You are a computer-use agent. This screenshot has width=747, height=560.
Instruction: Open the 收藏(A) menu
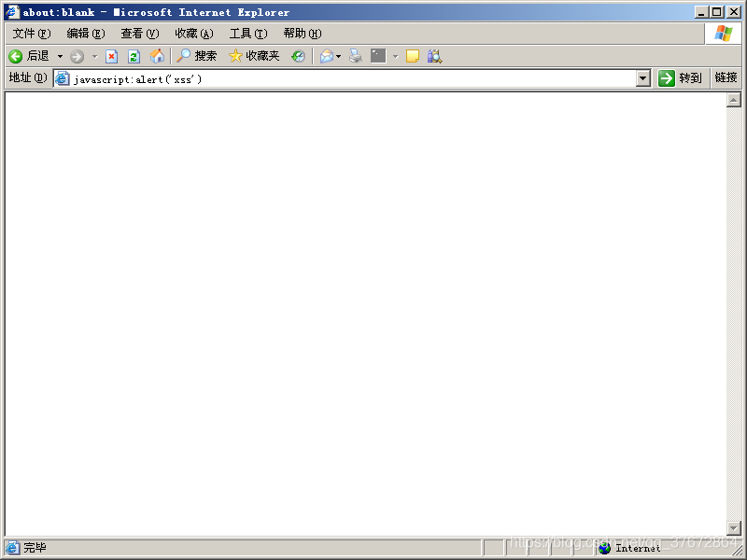click(x=194, y=34)
